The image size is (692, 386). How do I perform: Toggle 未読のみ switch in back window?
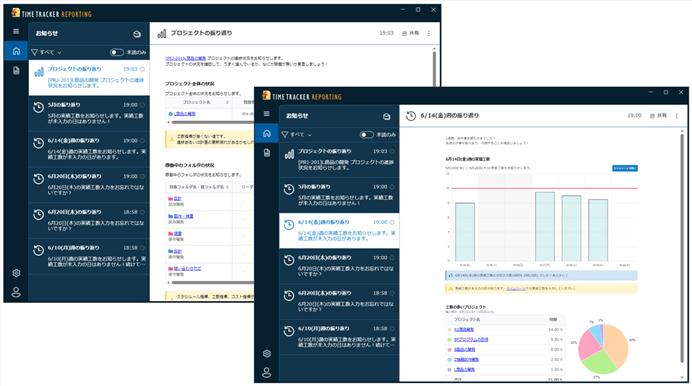(117, 52)
